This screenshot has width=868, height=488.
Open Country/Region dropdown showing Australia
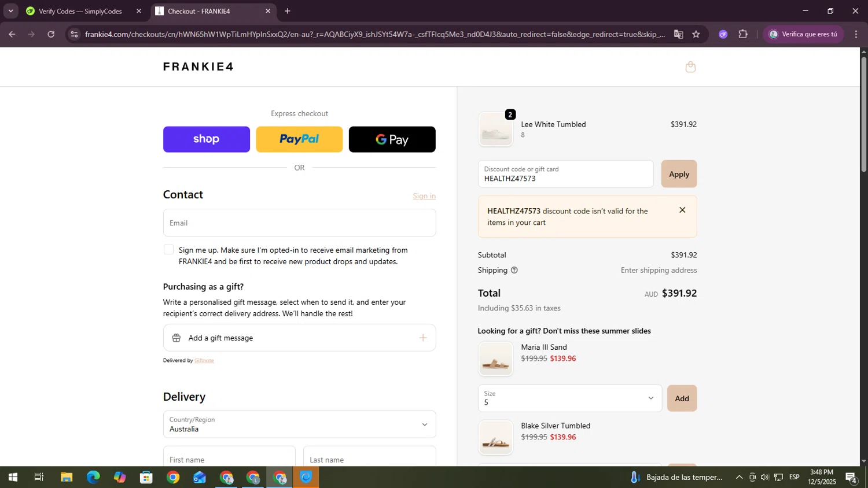299,424
